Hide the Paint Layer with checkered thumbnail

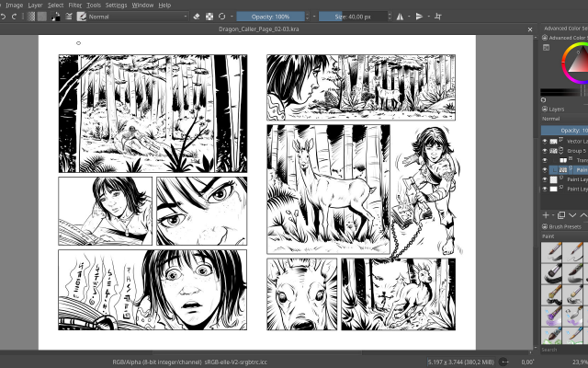pyautogui.click(x=545, y=179)
